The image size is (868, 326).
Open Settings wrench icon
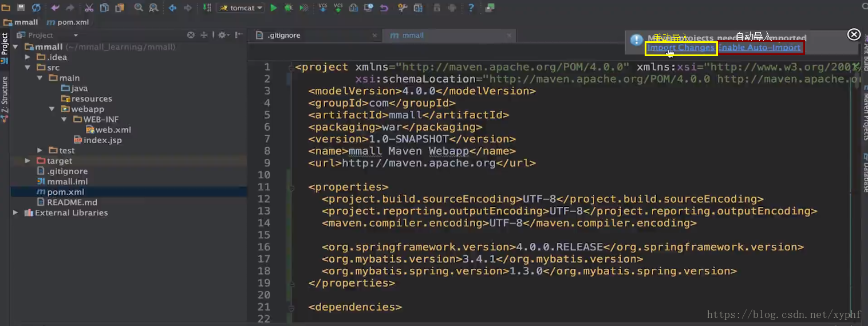[403, 8]
